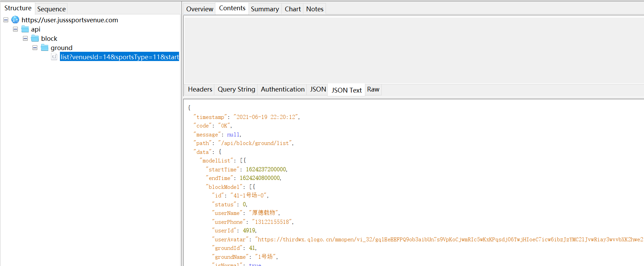The width and height of the screenshot is (644, 266).
Task: Select the JSON Text tab
Action: point(346,90)
